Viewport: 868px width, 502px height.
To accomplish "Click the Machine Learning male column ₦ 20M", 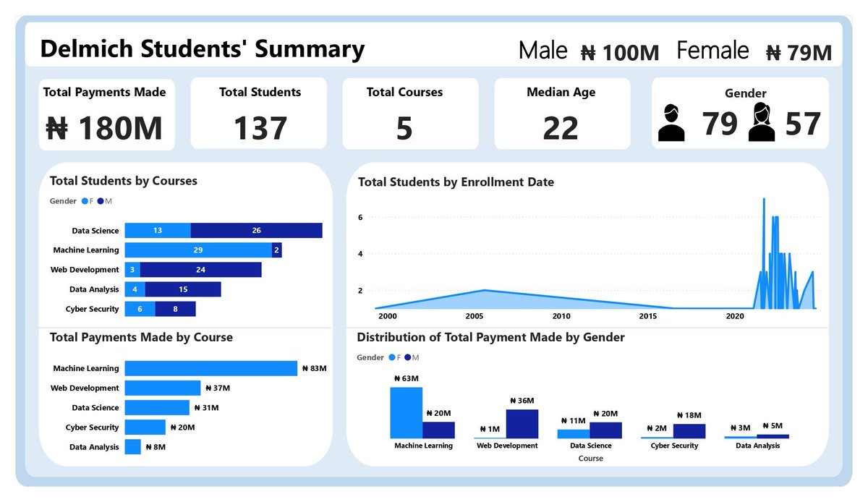I will click(x=438, y=430).
